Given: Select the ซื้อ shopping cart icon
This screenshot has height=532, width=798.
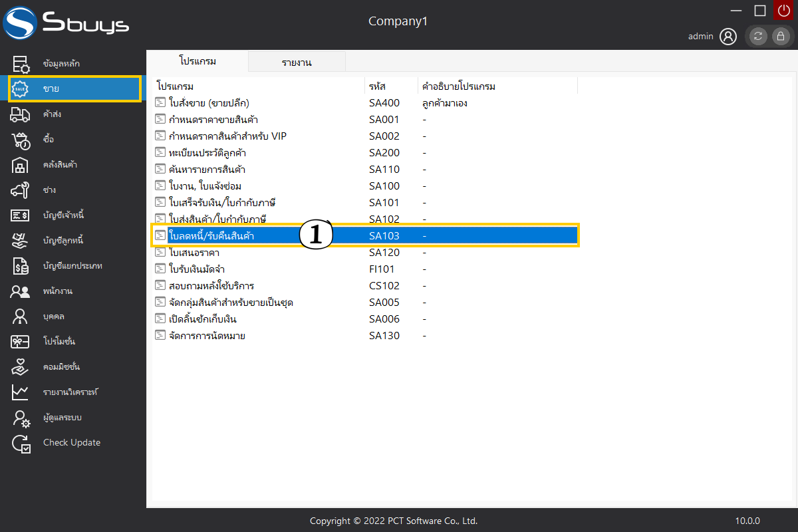Looking at the screenshot, I should point(21,140).
